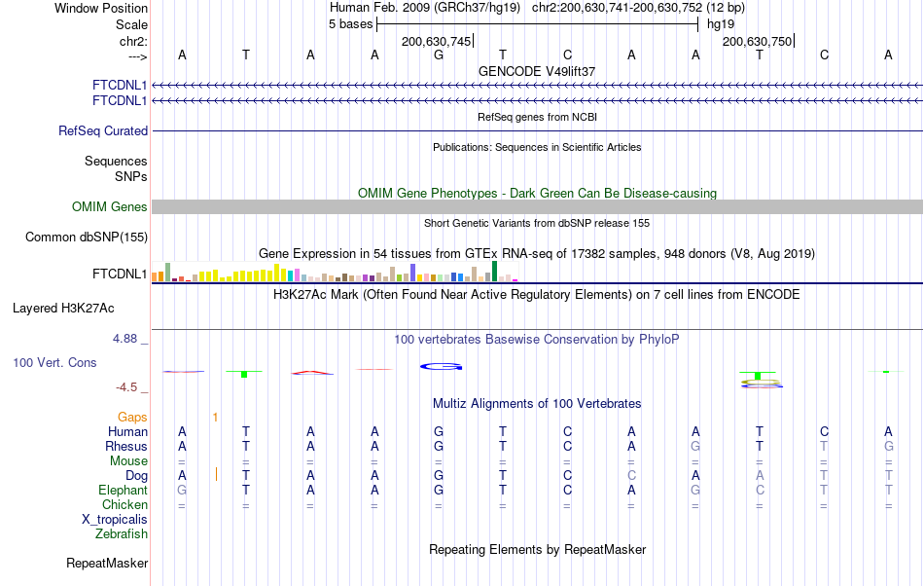Select the Scale label in the ruler
The width and height of the screenshot is (924, 586).
[131, 24]
